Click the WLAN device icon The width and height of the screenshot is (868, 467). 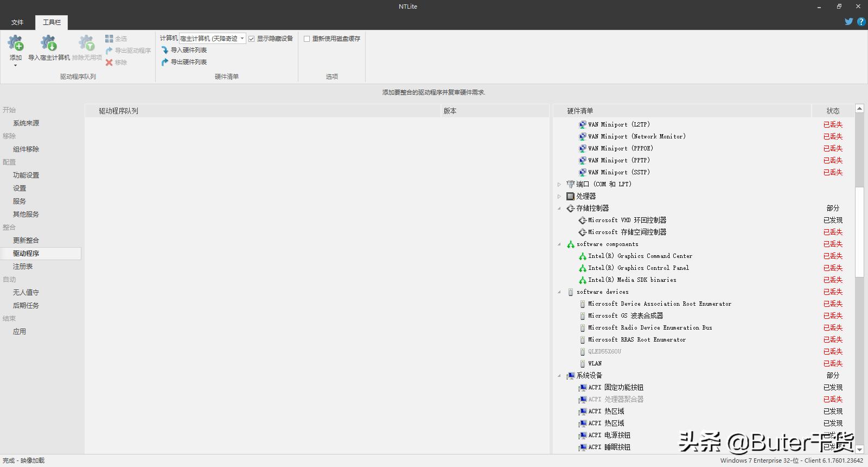[x=583, y=363]
